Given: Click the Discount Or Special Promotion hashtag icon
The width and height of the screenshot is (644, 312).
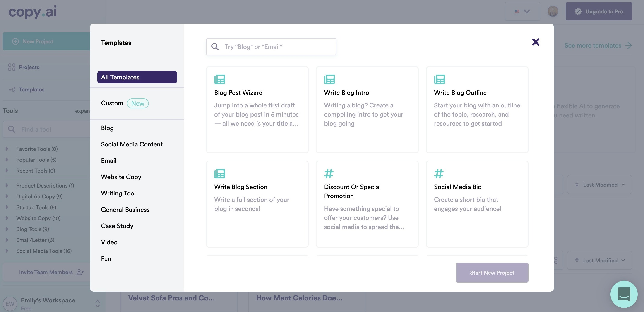Looking at the screenshot, I should click(x=329, y=173).
